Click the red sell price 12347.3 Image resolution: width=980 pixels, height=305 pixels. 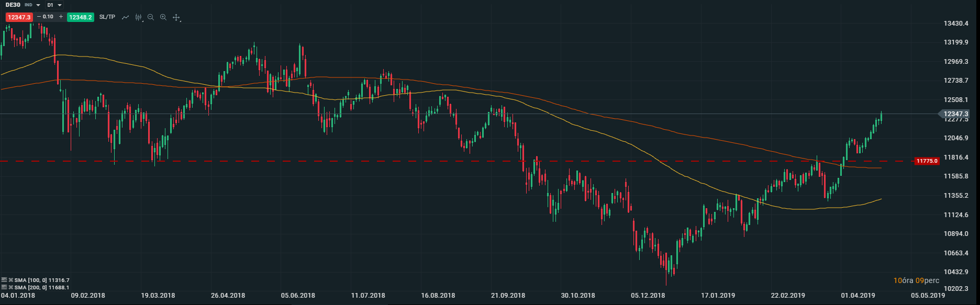pos(19,17)
